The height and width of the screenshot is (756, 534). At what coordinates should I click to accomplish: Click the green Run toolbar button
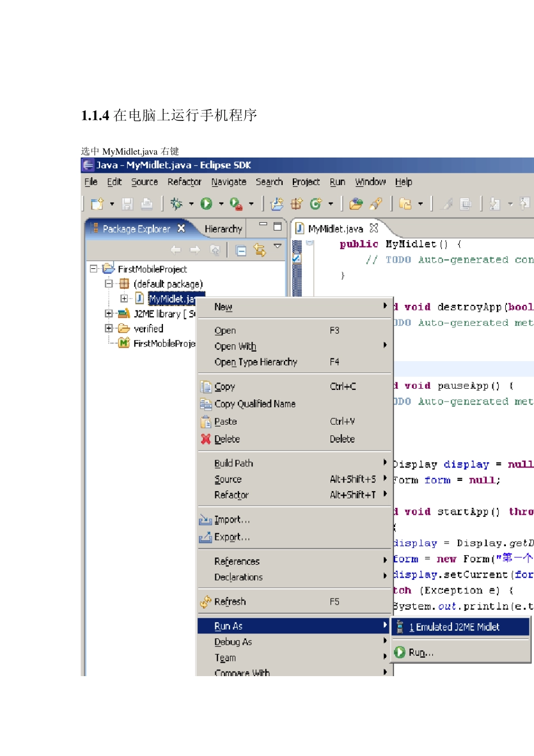pyautogui.click(x=206, y=204)
